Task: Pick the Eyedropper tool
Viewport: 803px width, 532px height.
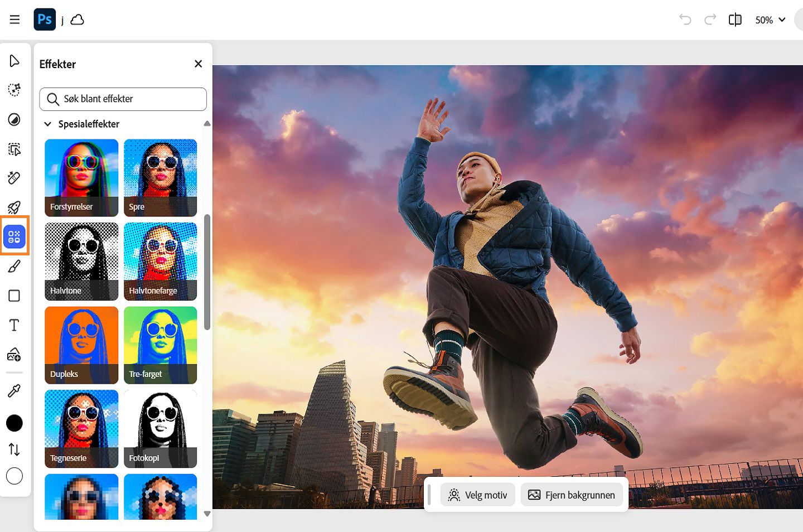Action: [14, 391]
